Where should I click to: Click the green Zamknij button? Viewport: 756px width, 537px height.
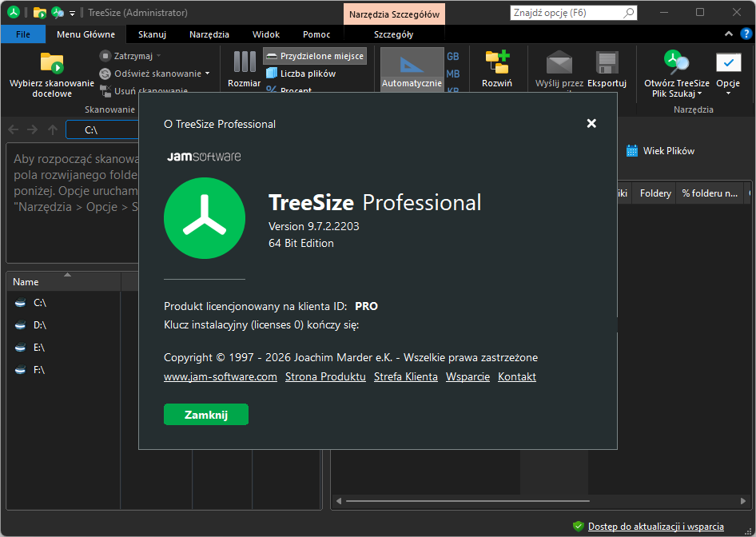point(206,415)
